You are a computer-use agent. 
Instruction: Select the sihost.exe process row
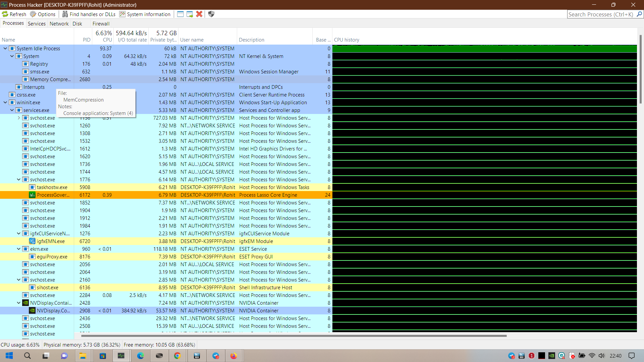click(x=166, y=288)
